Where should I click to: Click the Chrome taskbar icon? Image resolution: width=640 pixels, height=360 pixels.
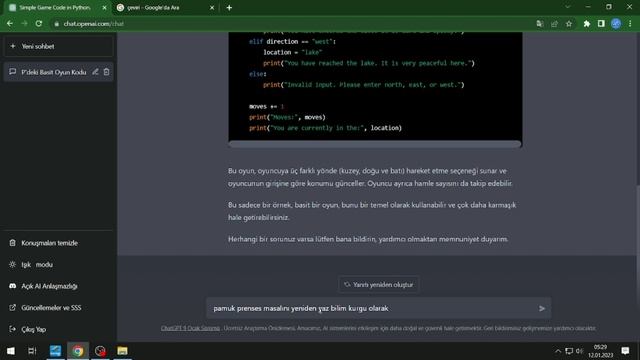coord(78,351)
